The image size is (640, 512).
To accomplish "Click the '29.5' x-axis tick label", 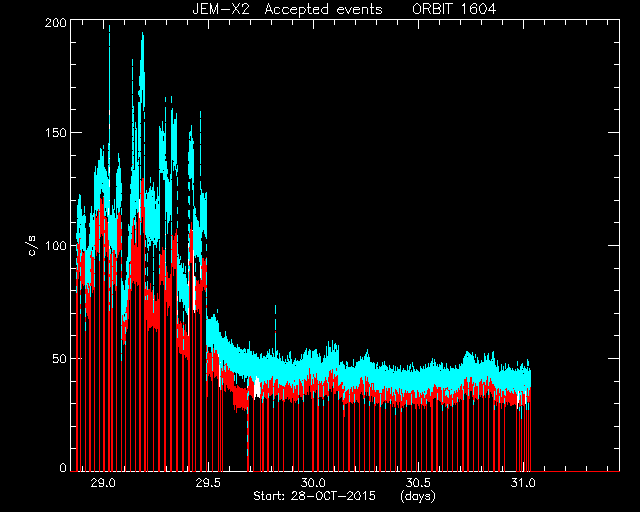I will click(x=208, y=483).
